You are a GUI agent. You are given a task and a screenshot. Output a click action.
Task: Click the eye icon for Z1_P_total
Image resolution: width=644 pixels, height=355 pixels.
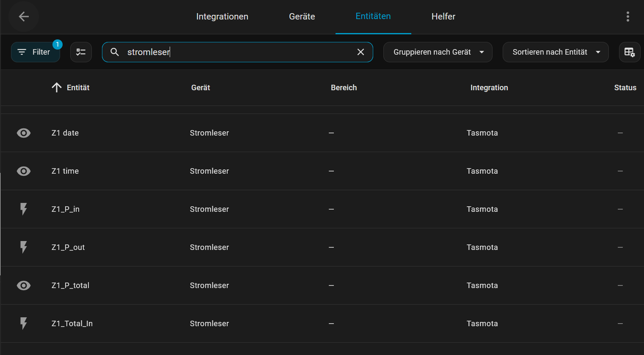coord(24,286)
